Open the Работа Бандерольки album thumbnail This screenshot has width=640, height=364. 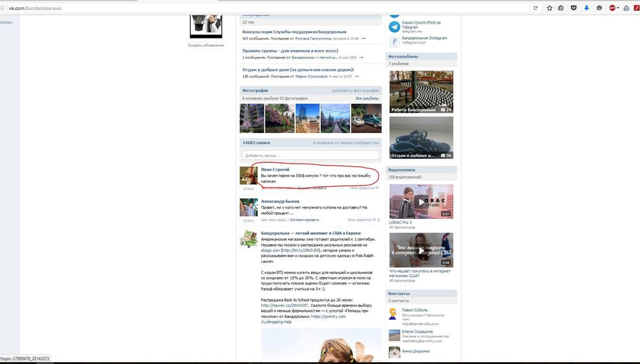click(x=420, y=91)
